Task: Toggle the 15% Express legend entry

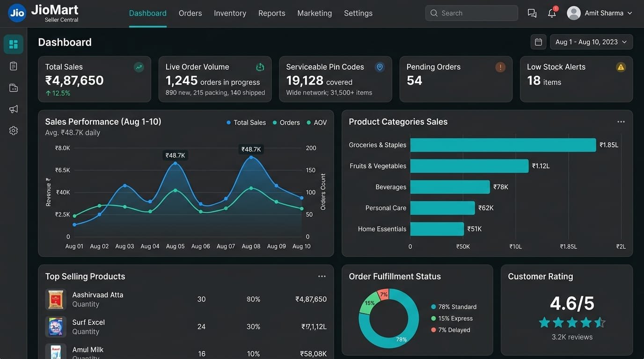Action: [452, 318]
